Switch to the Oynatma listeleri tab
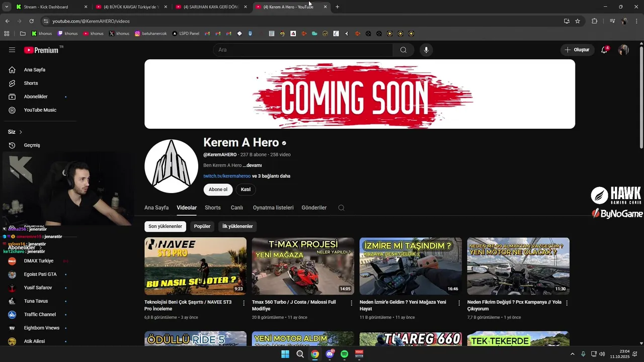The image size is (644, 362). 273,208
